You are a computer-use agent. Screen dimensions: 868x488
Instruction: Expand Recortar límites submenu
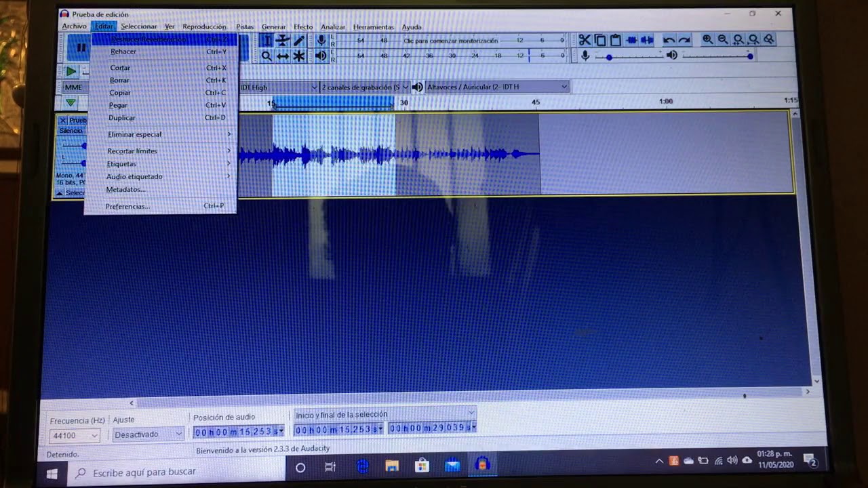pos(161,151)
